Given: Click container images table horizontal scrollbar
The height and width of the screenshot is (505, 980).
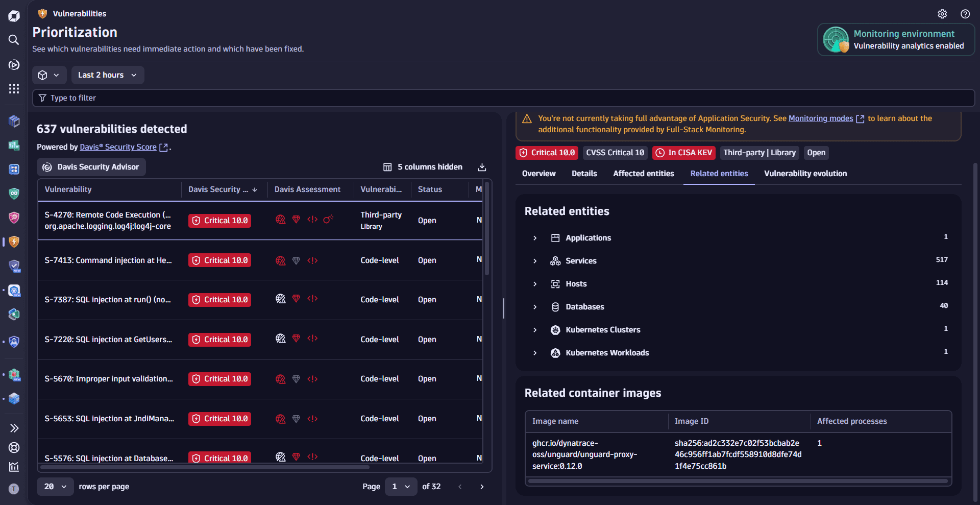Looking at the screenshot, I should pos(738,481).
